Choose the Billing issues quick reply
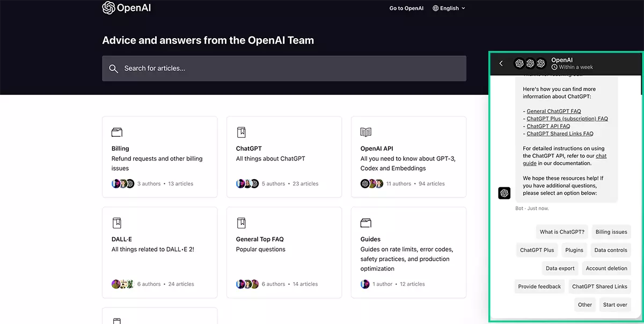The image size is (644, 324). [611, 232]
